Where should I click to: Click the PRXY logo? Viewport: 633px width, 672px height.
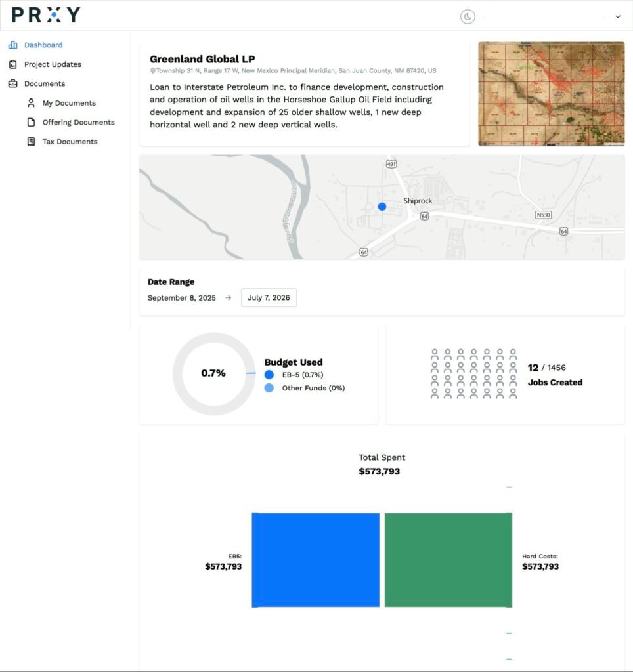pos(46,15)
